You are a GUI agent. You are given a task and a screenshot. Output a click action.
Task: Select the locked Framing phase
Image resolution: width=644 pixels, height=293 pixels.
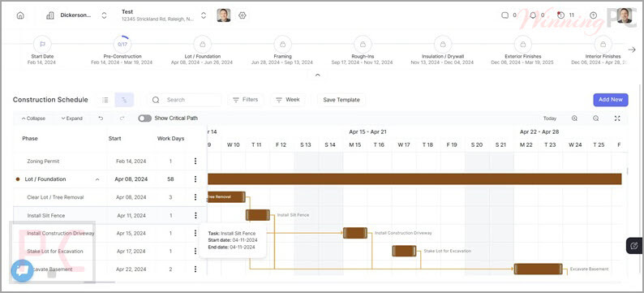pos(282,44)
